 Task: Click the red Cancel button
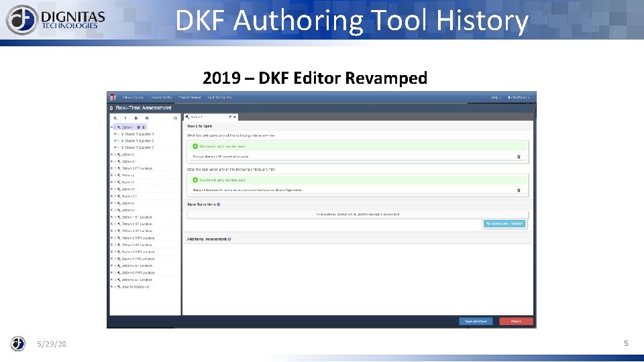(517, 321)
